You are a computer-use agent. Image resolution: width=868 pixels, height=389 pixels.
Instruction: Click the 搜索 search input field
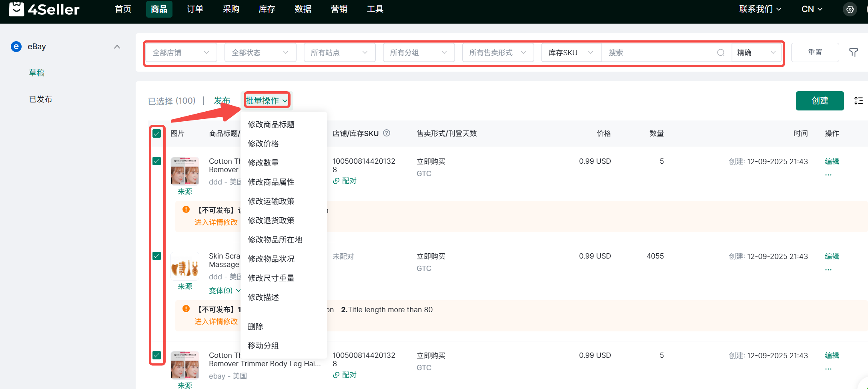[x=660, y=52]
